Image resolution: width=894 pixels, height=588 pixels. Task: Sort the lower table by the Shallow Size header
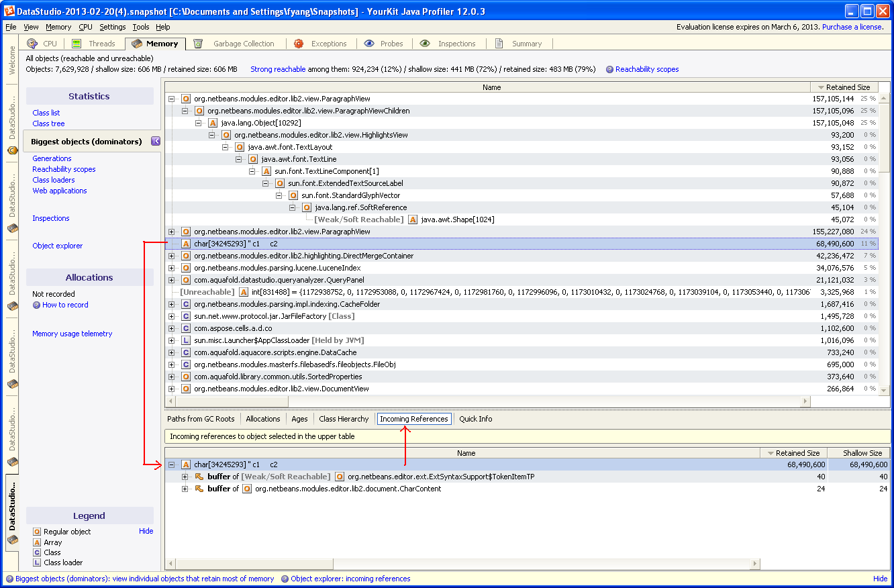(x=858, y=453)
